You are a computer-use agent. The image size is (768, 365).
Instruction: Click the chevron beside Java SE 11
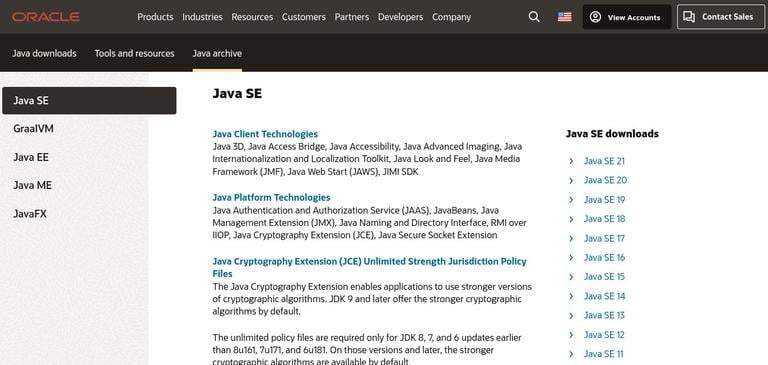click(x=571, y=354)
